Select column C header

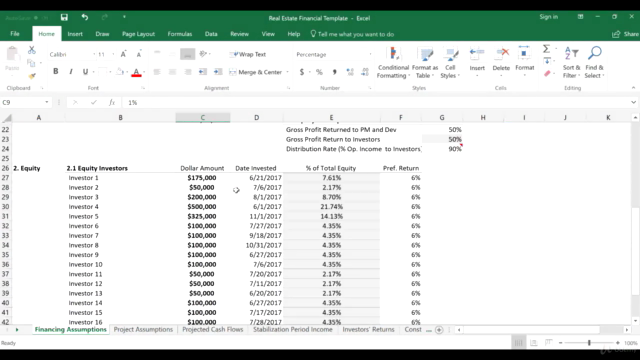(x=203, y=118)
